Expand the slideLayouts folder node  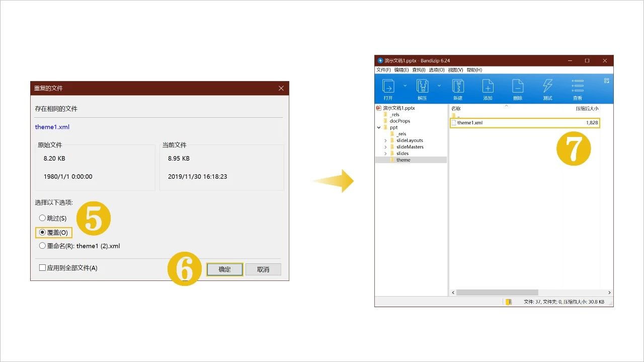[x=385, y=140]
